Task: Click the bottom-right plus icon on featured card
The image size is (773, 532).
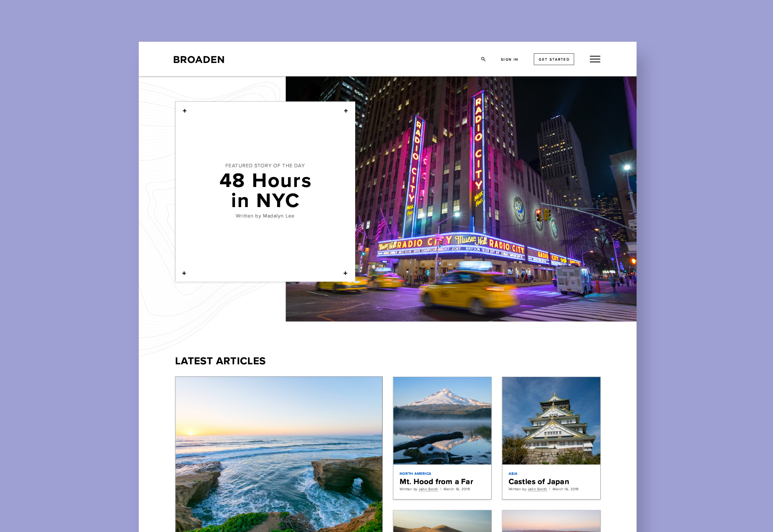Action: click(345, 273)
